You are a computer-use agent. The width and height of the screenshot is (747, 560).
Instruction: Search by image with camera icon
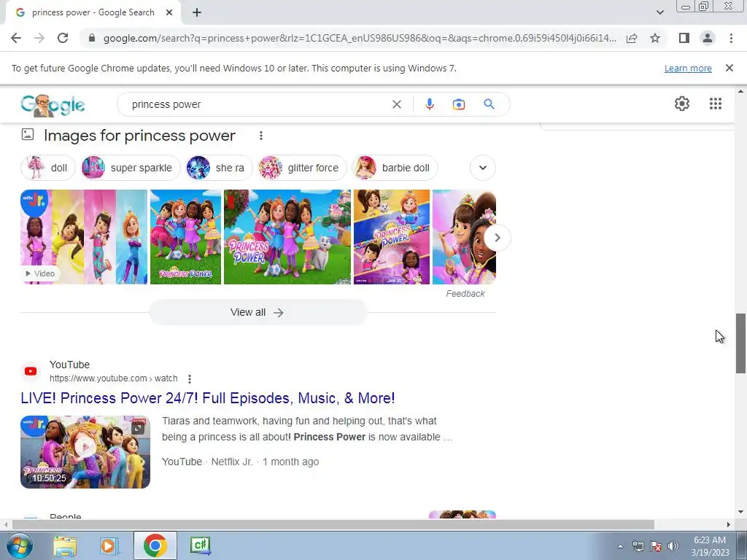[458, 104]
